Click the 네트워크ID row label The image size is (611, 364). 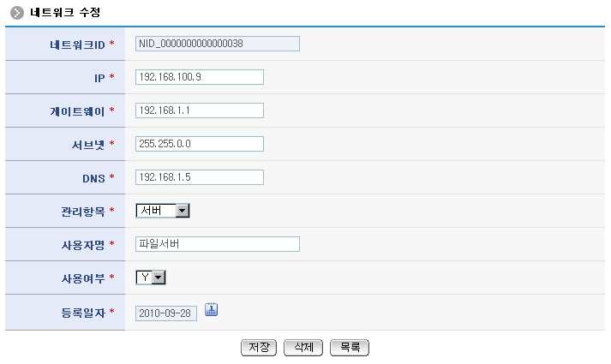point(77,44)
